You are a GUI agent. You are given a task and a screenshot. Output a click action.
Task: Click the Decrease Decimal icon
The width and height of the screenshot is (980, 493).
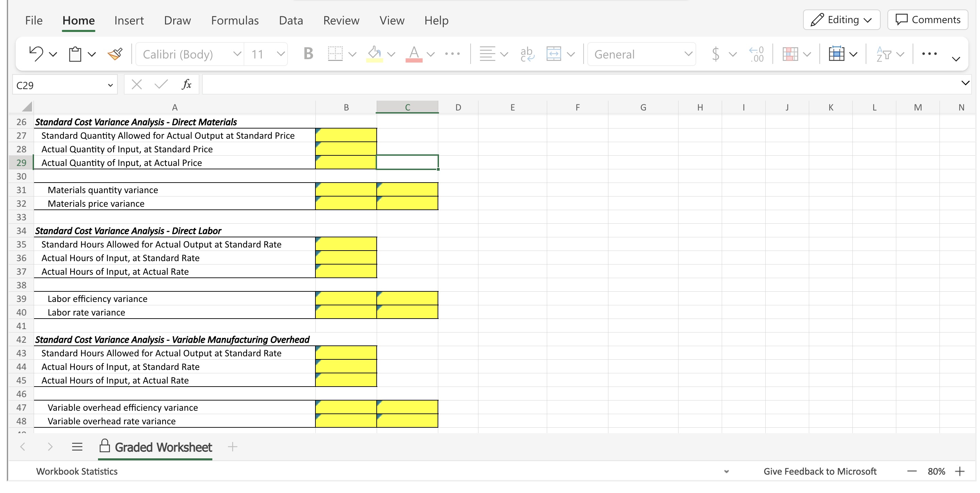[x=756, y=54]
